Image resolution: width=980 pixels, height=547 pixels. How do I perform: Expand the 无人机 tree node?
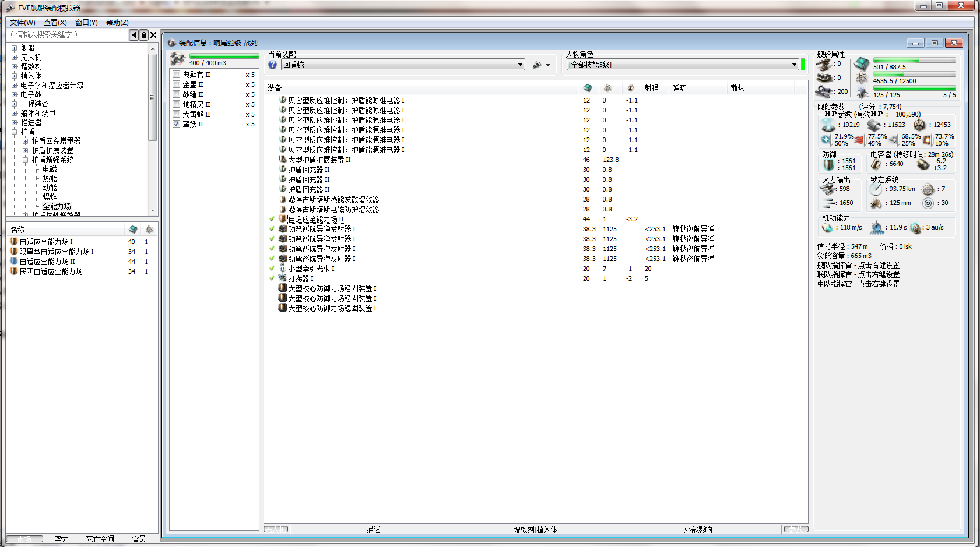pos(15,57)
